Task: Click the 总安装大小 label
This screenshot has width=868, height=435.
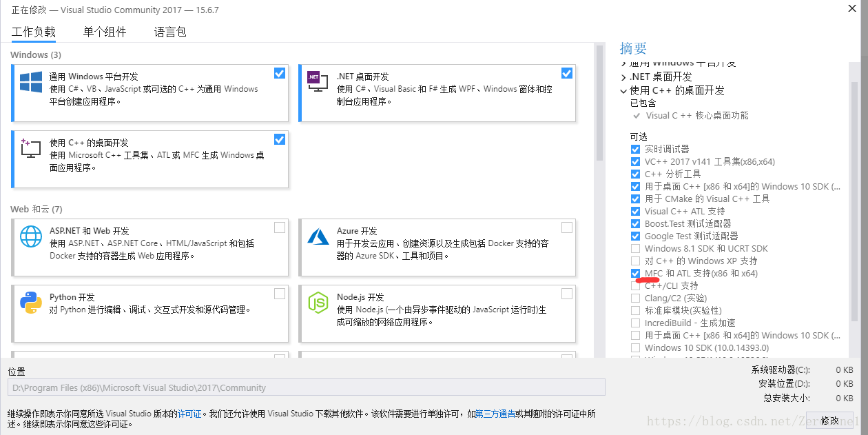Action: (x=787, y=398)
